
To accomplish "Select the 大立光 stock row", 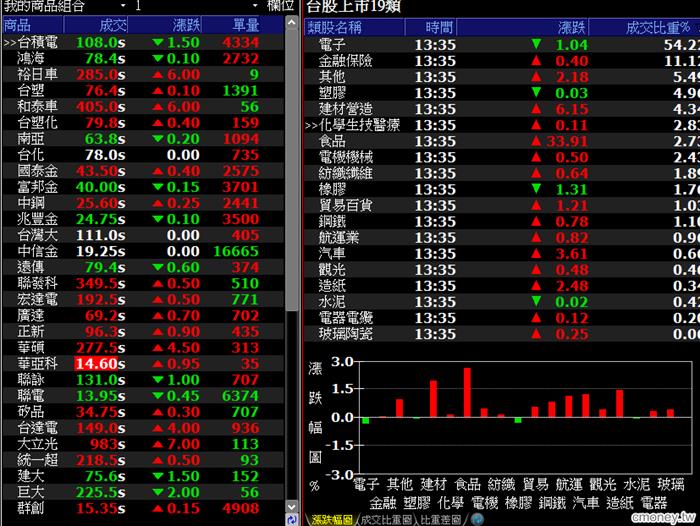I will pyautogui.click(x=143, y=444).
